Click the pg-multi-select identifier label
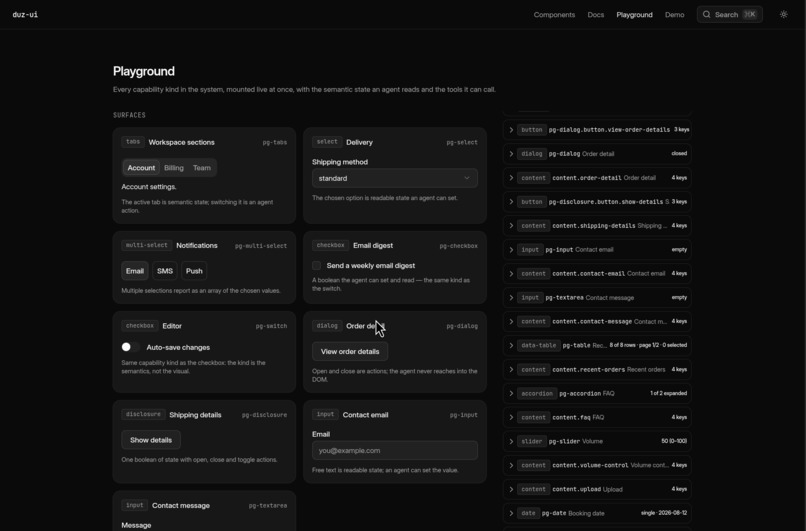This screenshot has width=806, height=531. click(x=261, y=246)
